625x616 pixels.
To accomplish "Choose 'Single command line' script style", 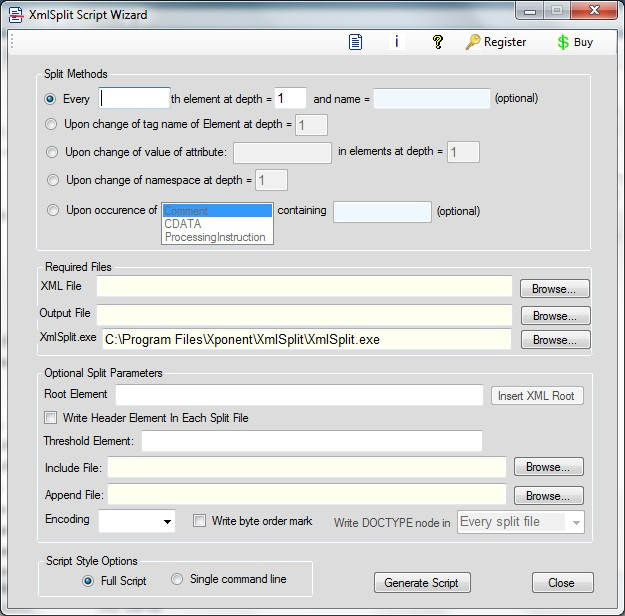I will [177, 579].
